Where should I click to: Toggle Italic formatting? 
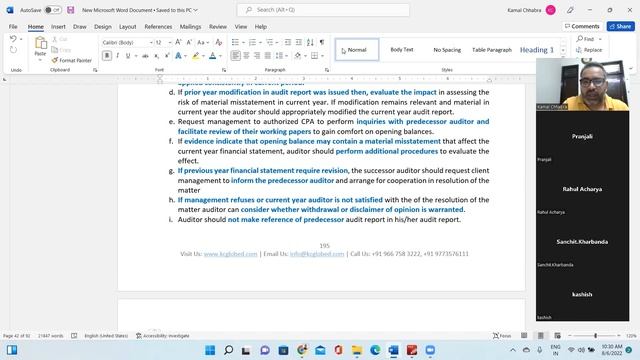(x=118, y=56)
